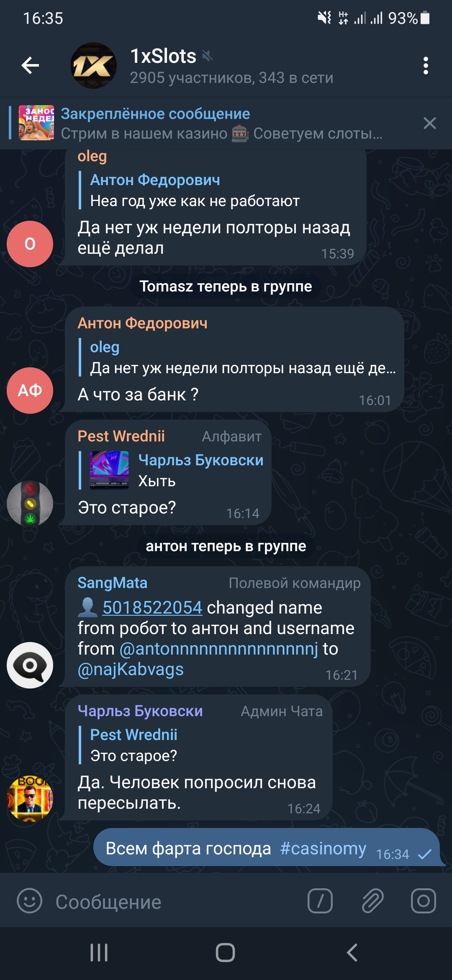Image resolution: width=452 pixels, height=980 pixels.
Task: Open @antonnnnnnnnnnnnnnnj username mention
Action: point(219,649)
